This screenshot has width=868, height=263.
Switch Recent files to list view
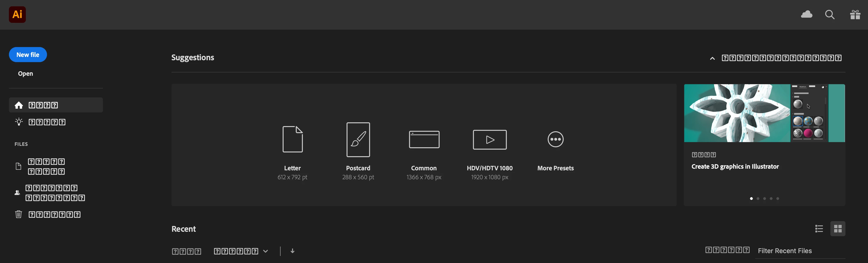(x=819, y=229)
